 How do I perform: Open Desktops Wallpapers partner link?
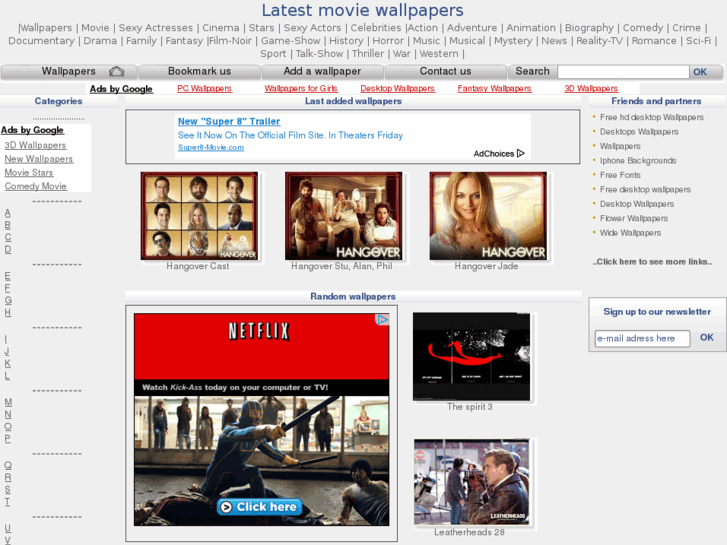click(639, 132)
